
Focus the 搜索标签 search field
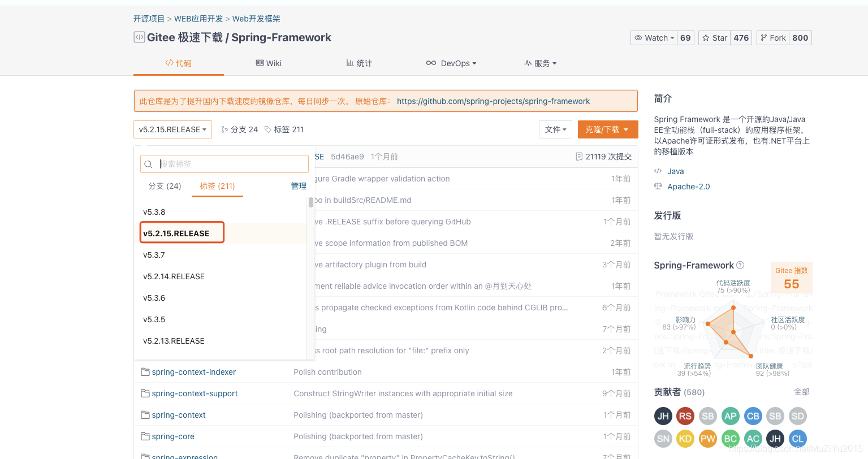click(224, 164)
